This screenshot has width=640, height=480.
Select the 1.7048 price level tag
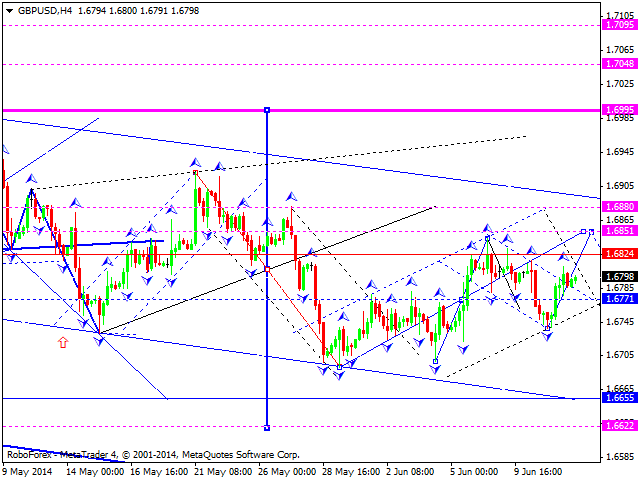(621, 63)
